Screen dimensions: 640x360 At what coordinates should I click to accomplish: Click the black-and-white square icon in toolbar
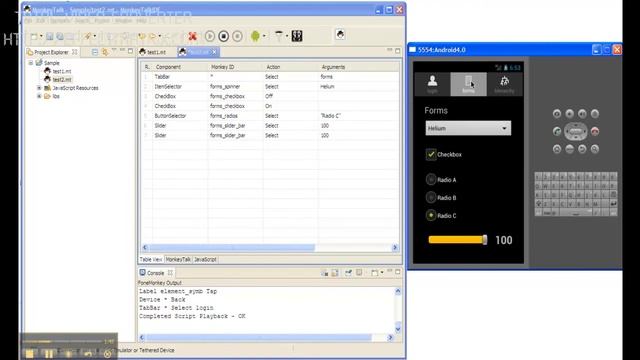coord(297,36)
